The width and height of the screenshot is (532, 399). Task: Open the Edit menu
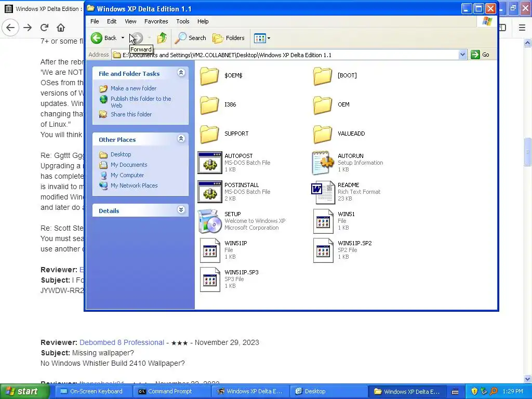(112, 21)
